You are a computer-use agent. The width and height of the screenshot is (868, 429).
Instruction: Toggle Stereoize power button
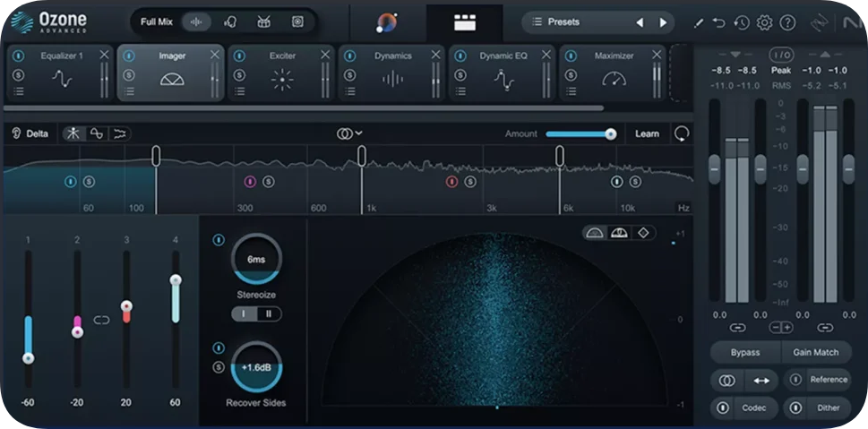(x=219, y=240)
